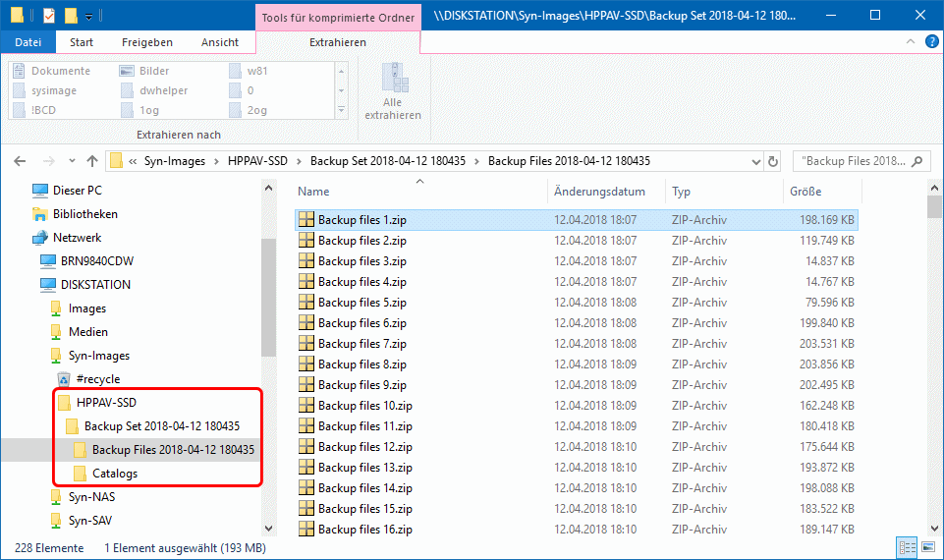Switch to details view layout button
The height and width of the screenshot is (560, 944).
(904, 547)
